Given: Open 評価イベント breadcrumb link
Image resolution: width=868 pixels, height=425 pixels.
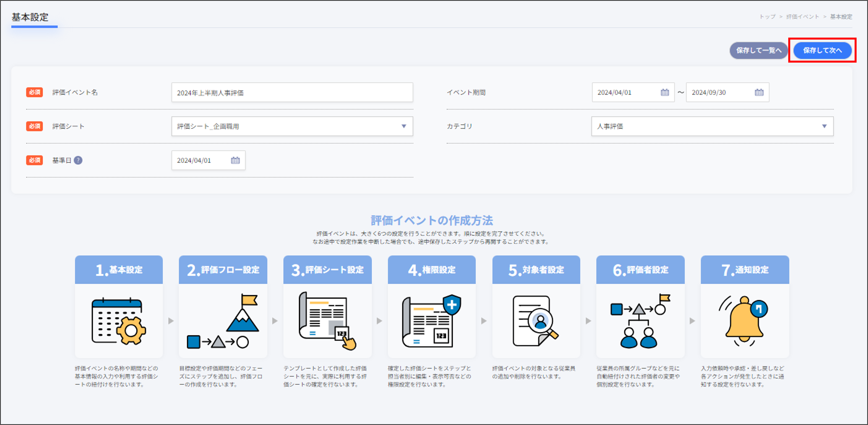Looking at the screenshot, I should (802, 17).
